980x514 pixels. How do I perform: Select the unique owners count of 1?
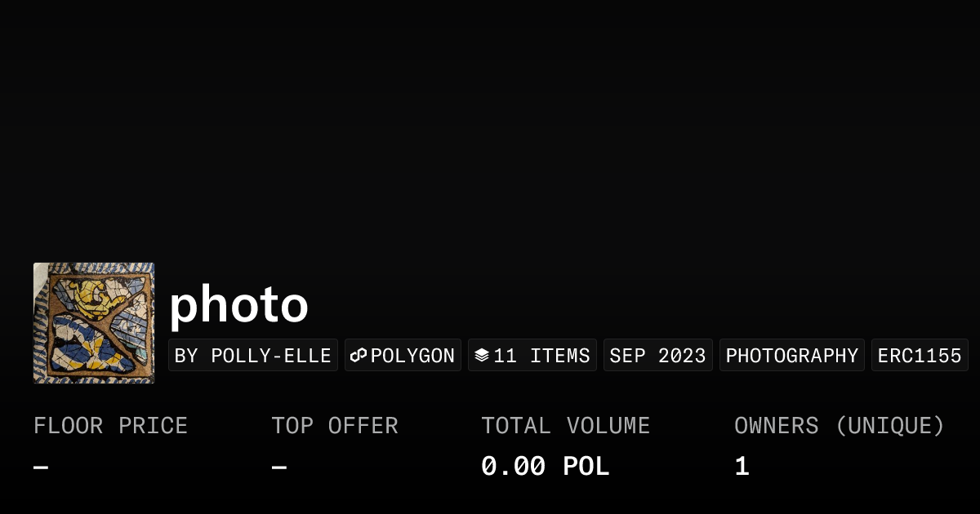coord(742,467)
